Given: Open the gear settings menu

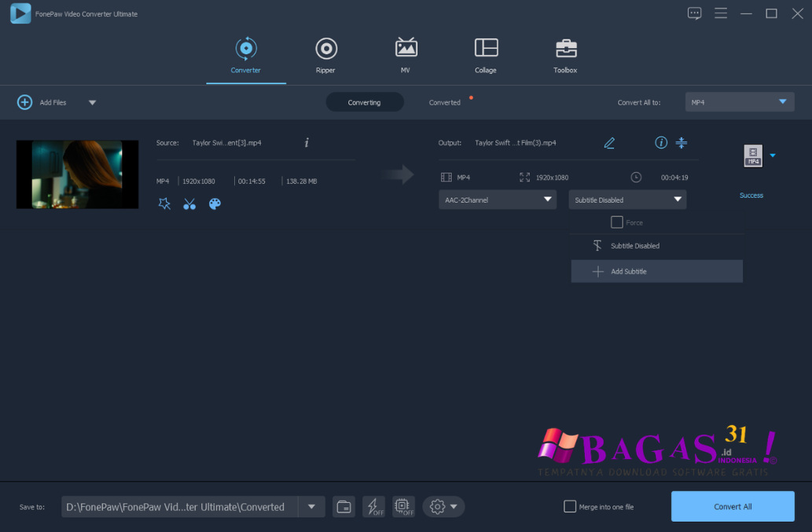Looking at the screenshot, I should tap(443, 507).
